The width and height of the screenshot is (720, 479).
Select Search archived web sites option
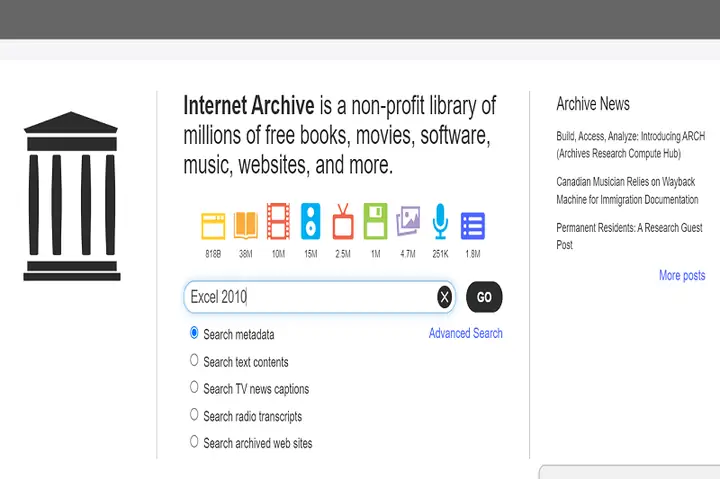tap(194, 442)
